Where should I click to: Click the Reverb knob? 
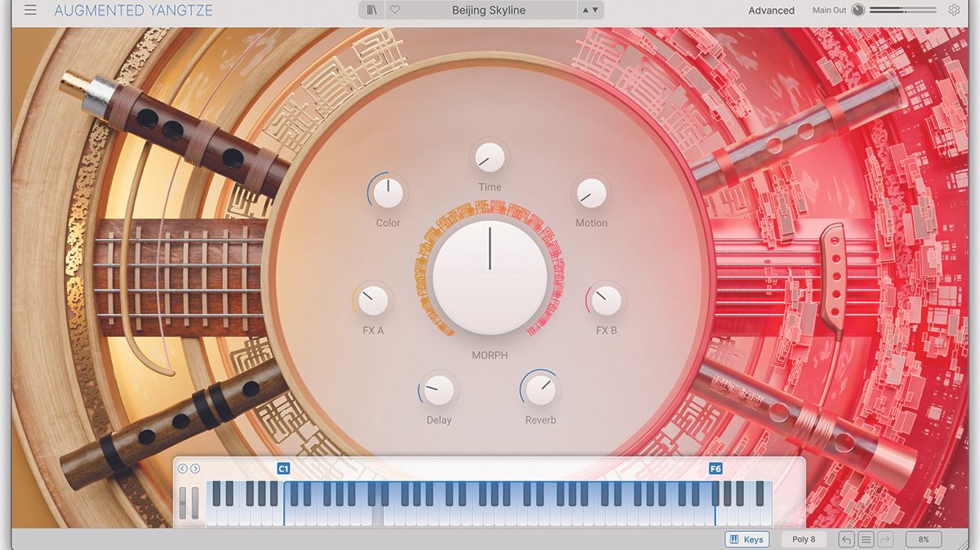pos(540,390)
